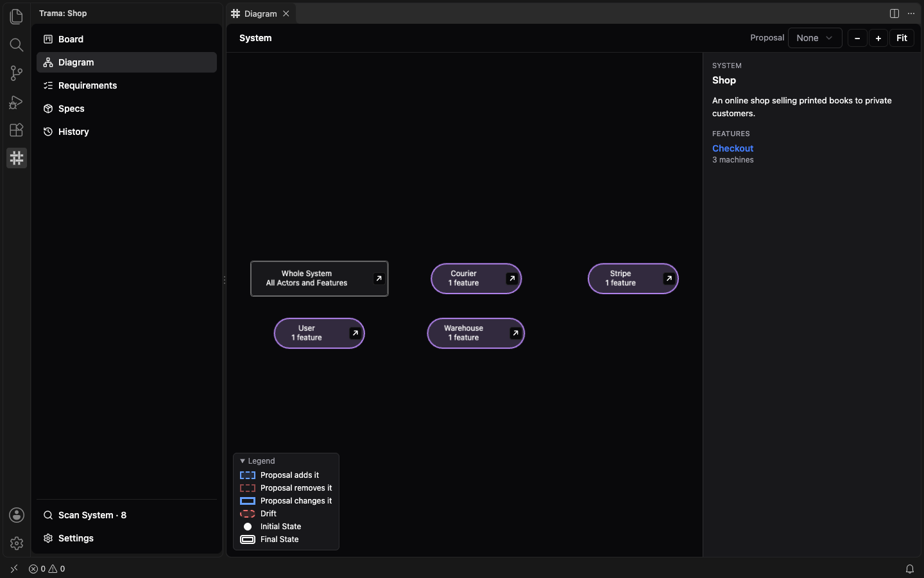The image size is (924, 578).
Task: Open the Specs view
Action: coord(126,109)
